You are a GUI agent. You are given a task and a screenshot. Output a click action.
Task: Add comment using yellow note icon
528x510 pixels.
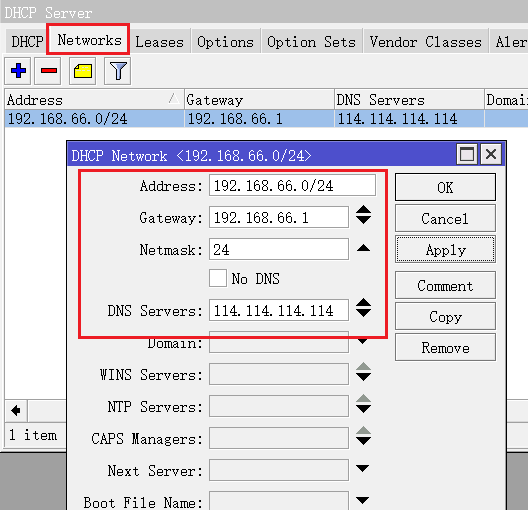pos(83,71)
